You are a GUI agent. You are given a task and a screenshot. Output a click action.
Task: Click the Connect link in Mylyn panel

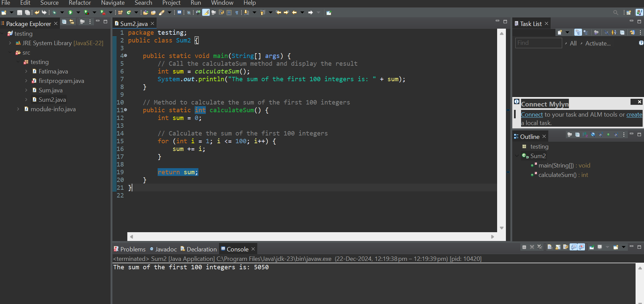(x=532, y=115)
